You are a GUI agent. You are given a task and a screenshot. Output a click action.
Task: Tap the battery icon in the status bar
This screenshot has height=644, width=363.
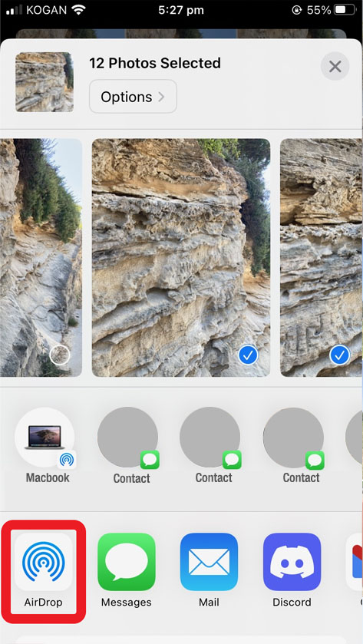tap(345, 10)
